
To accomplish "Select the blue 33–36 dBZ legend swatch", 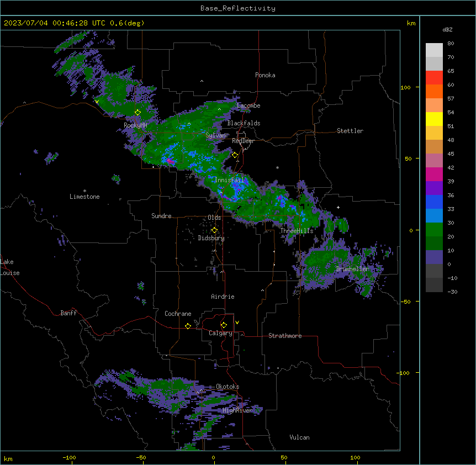I will pos(434,202).
